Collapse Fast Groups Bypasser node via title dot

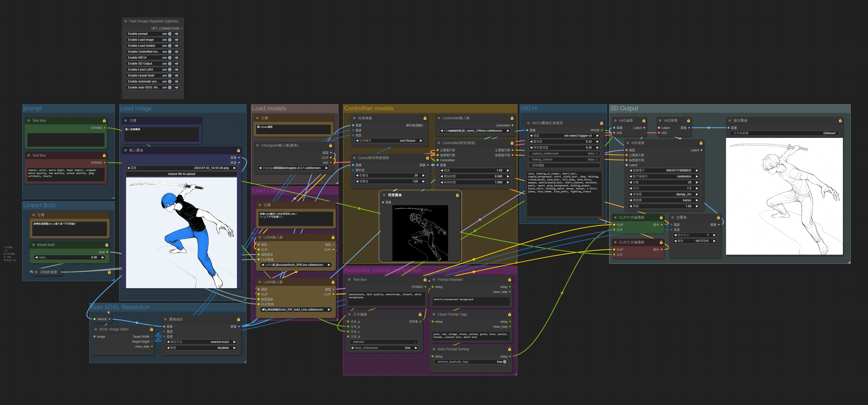click(x=126, y=21)
